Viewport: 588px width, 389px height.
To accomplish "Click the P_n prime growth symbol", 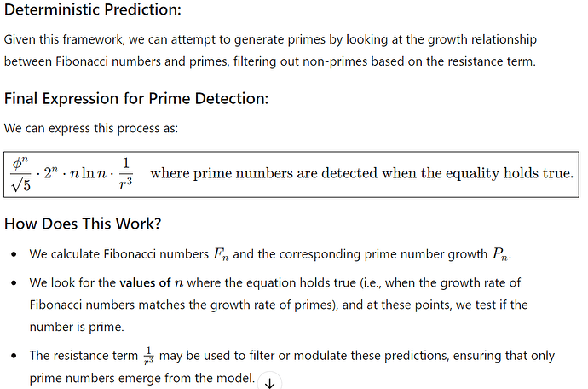I will [x=500, y=254].
